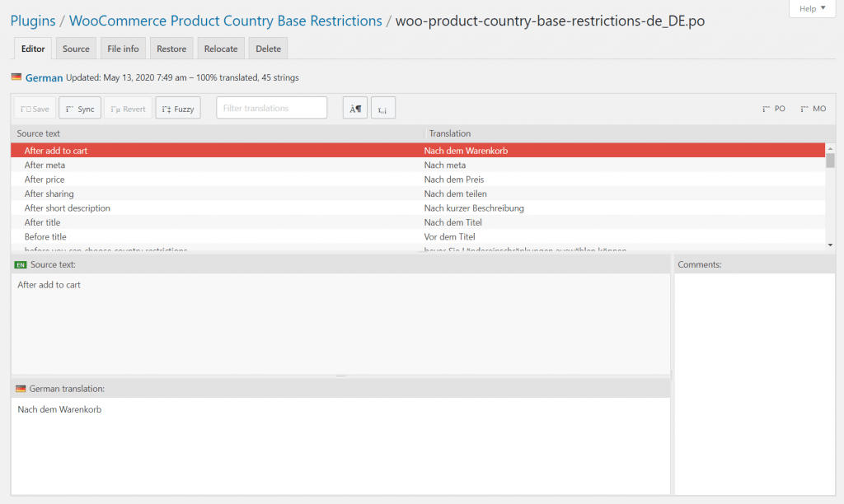Open WooCommerce Product Country Base Restrictions link
Viewport: 844px width, 504px height.
pos(225,21)
